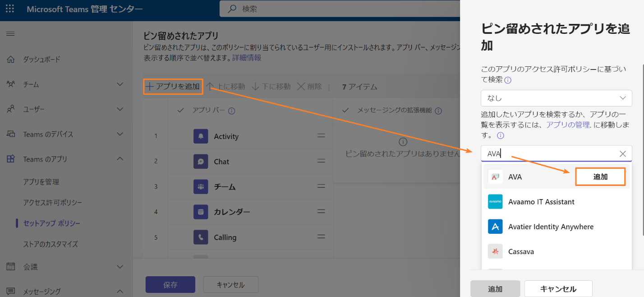The width and height of the screenshot is (644, 297).
Task: Clear the AVA search text with X
Action: 623,154
